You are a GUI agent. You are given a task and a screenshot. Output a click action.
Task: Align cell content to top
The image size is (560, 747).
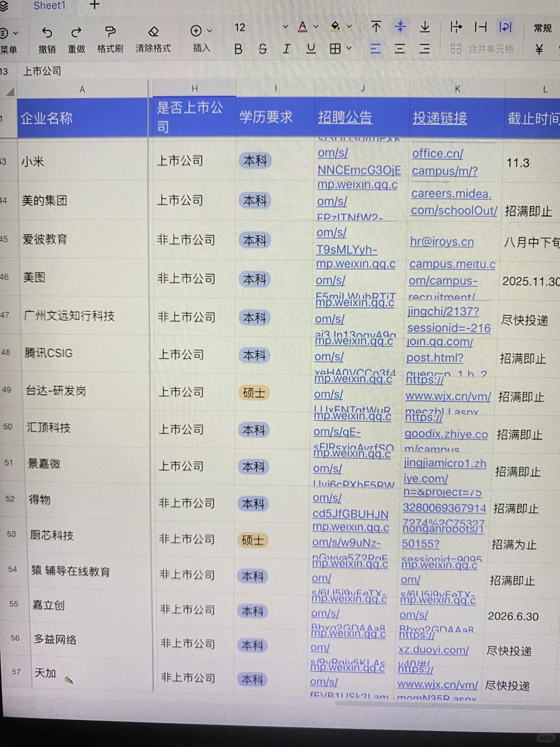coord(376,26)
